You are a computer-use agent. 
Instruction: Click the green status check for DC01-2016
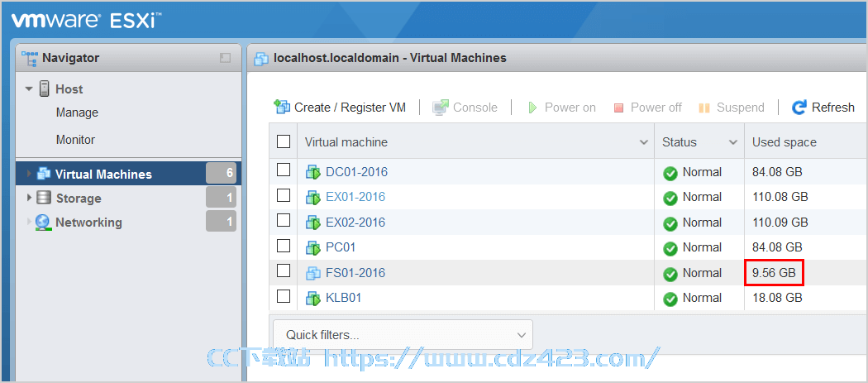[x=670, y=174]
